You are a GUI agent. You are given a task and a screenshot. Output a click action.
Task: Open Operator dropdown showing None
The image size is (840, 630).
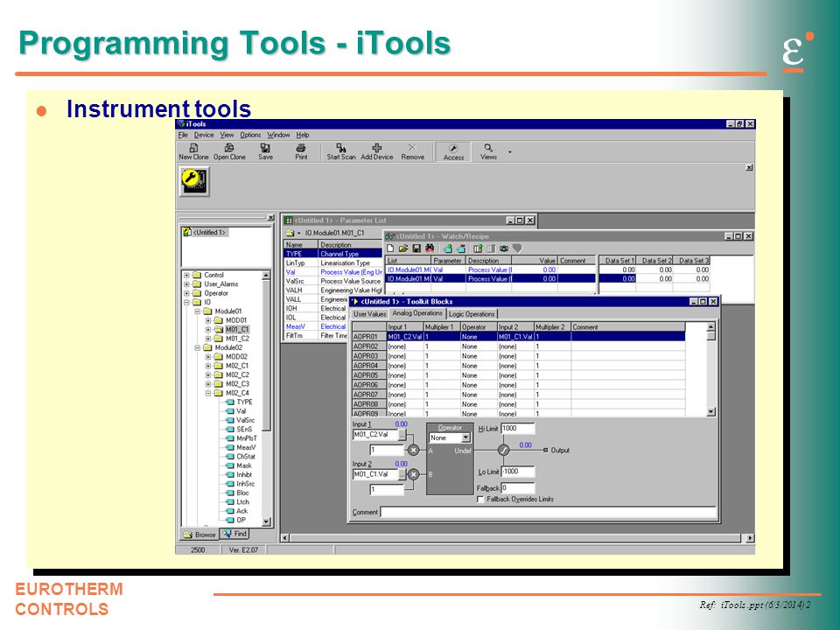tap(466, 437)
